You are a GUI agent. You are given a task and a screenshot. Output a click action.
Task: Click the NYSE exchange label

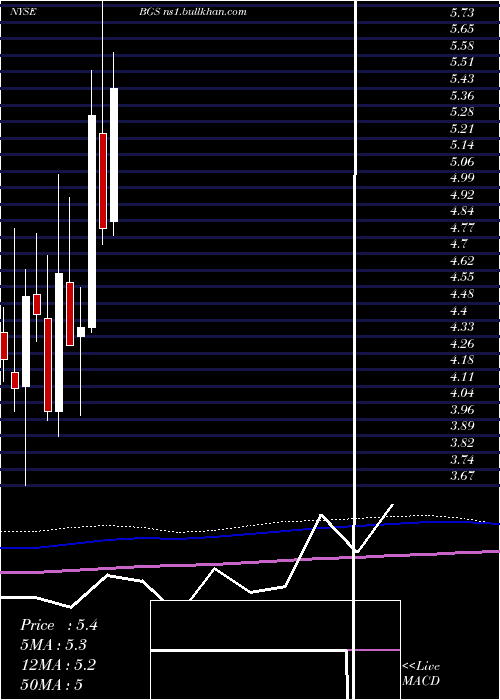[x=25, y=12]
